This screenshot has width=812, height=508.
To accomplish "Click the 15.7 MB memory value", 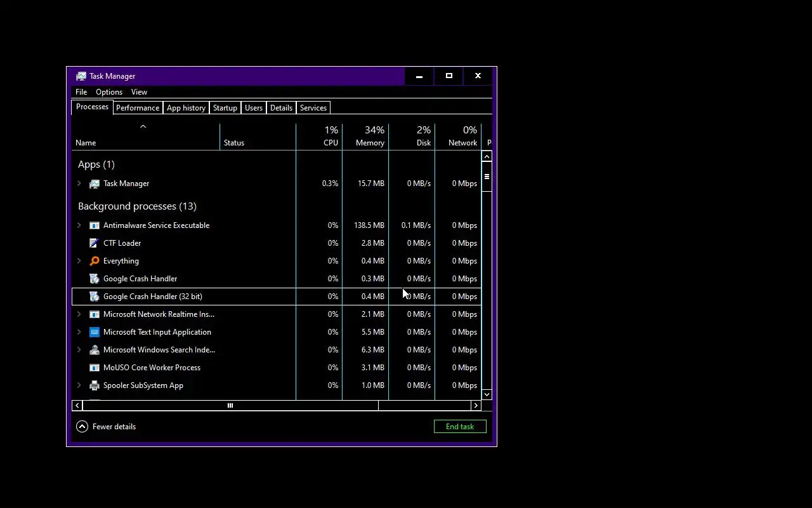I will click(371, 184).
